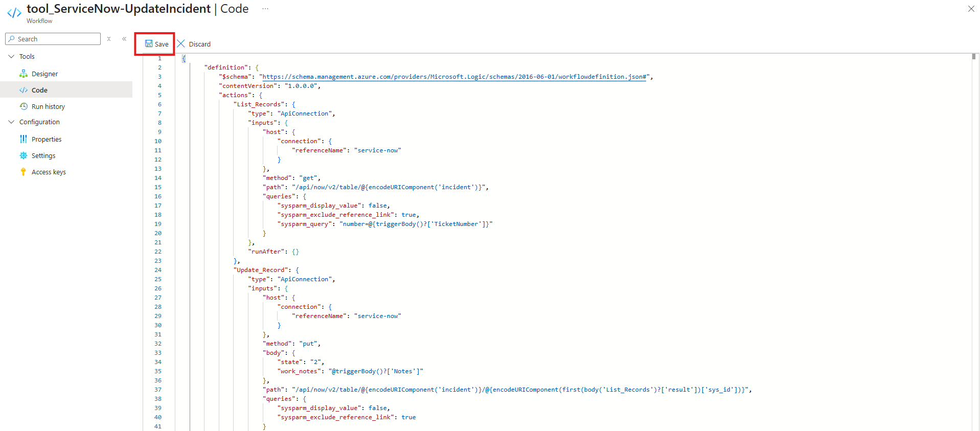Click the Discard X icon
Screen dimensions: 980x431
click(x=181, y=44)
